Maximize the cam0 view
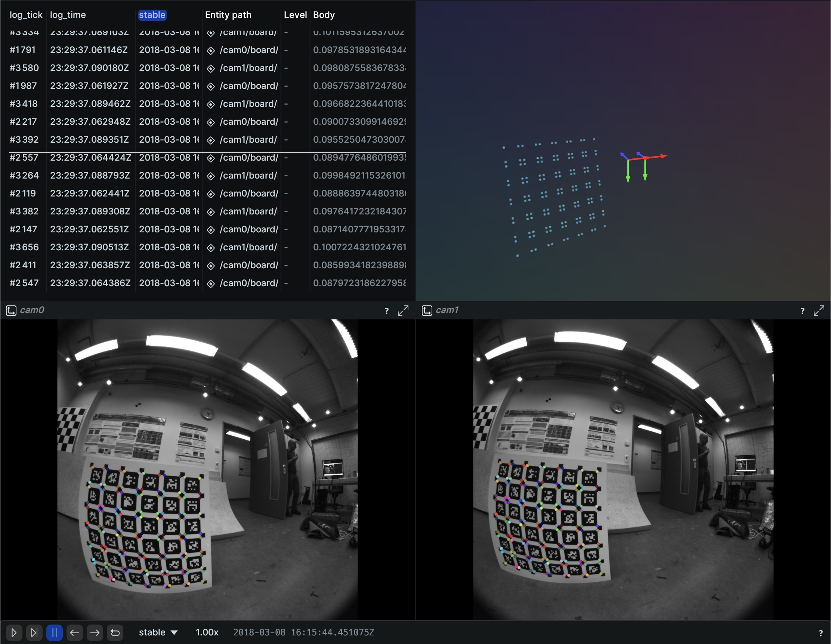 pyautogui.click(x=403, y=310)
